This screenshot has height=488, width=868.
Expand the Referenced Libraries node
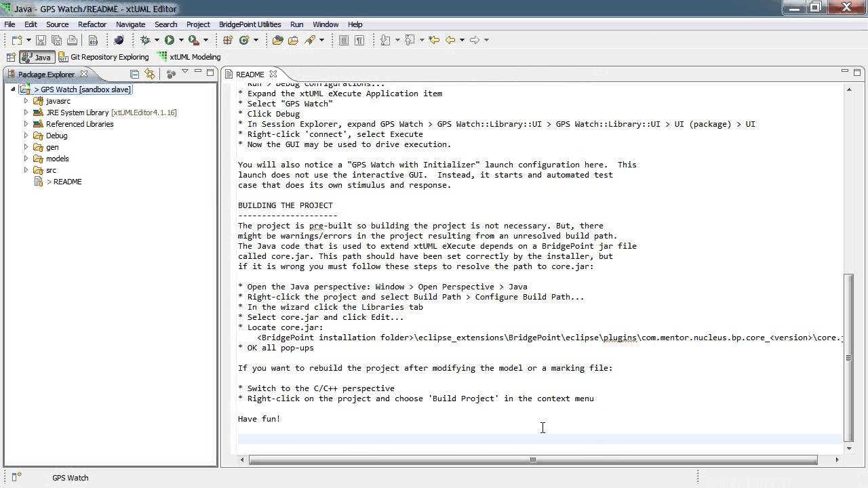(26, 124)
